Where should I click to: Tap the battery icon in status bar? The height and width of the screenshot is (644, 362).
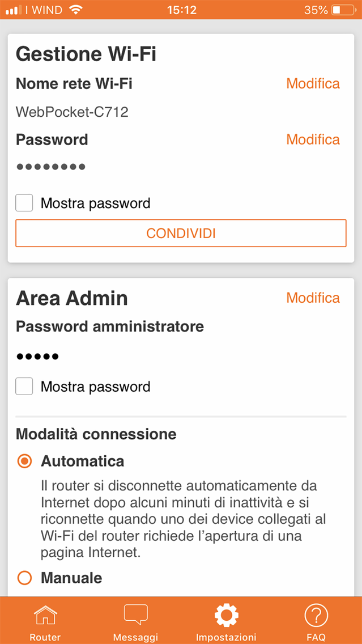click(343, 10)
